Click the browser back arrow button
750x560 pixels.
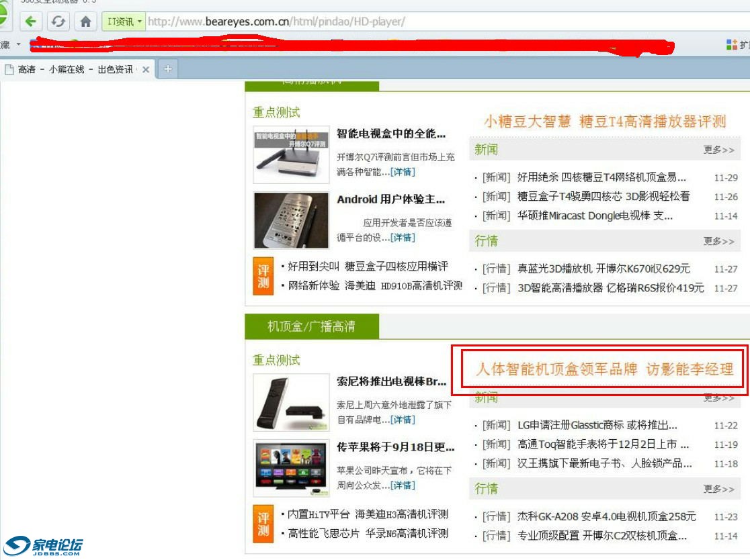pyautogui.click(x=30, y=21)
